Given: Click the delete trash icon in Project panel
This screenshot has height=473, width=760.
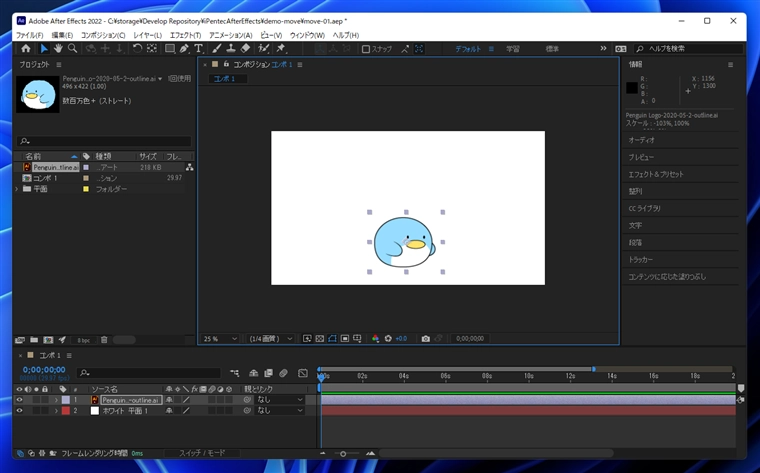Looking at the screenshot, I should (x=104, y=340).
